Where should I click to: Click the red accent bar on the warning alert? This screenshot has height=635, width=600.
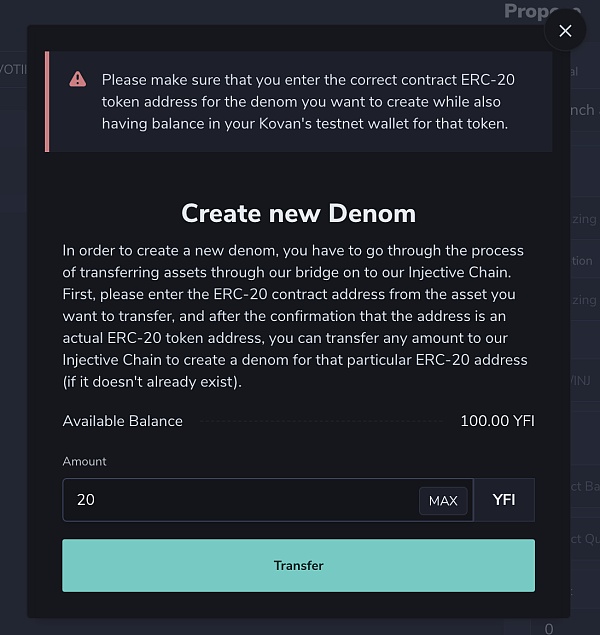[47, 101]
